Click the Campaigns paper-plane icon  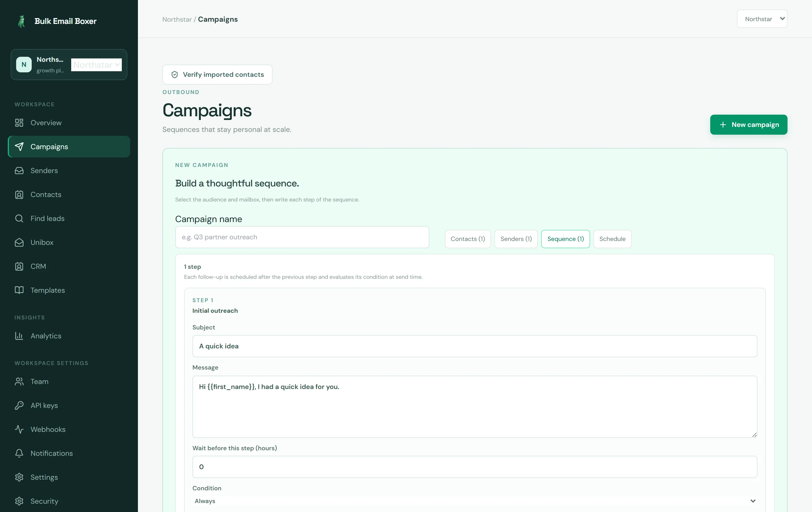pos(19,146)
